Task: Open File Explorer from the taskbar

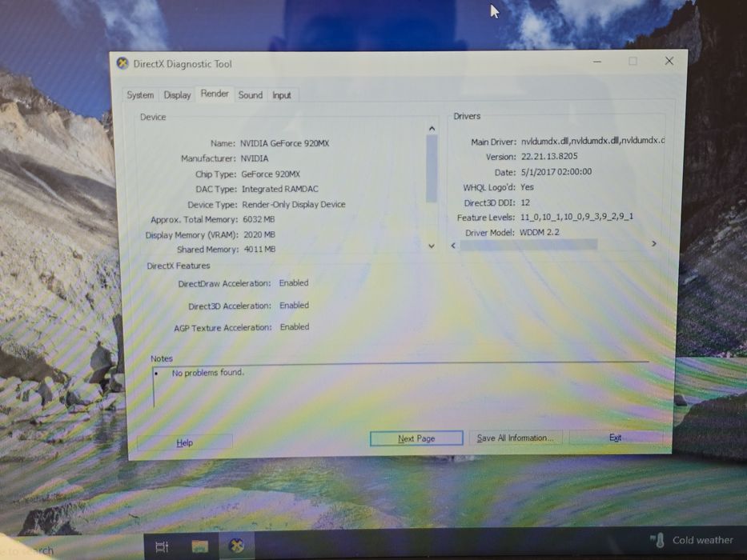Action: pyautogui.click(x=199, y=546)
